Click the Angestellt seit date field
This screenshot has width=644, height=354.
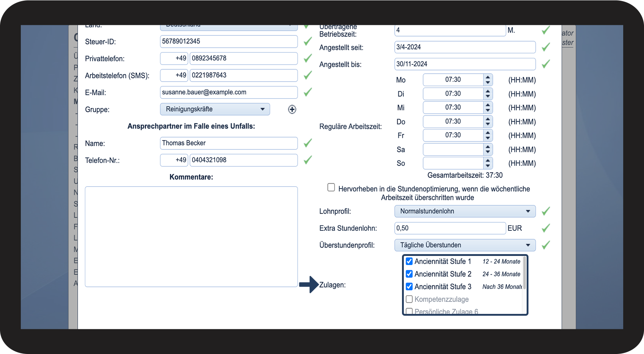coord(465,47)
